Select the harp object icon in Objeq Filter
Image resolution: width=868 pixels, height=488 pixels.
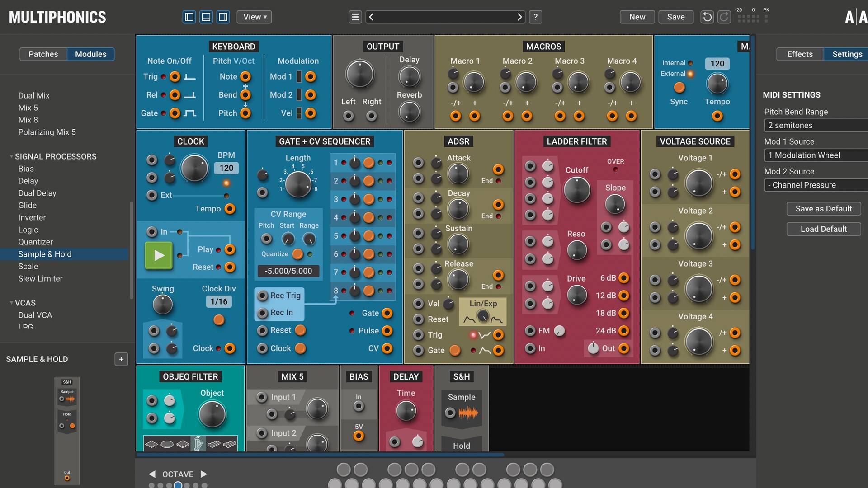[x=198, y=444]
